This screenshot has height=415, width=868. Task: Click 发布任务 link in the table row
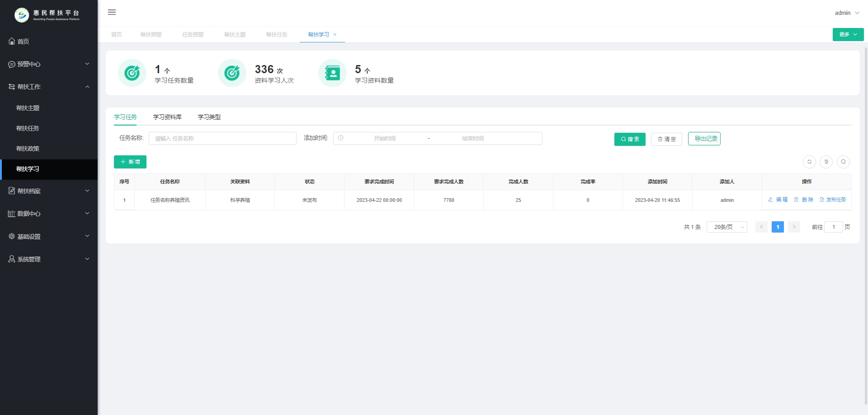833,200
